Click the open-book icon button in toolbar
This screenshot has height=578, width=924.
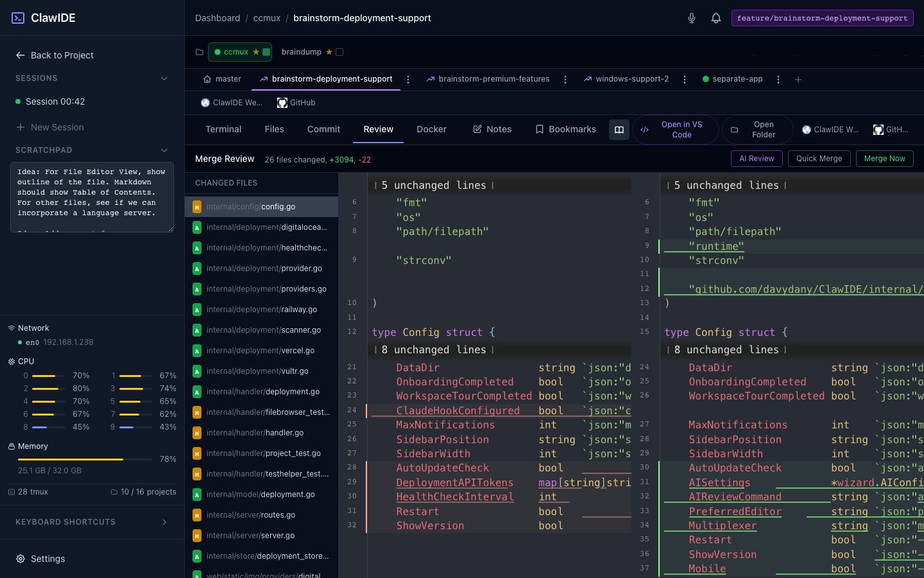click(619, 130)
